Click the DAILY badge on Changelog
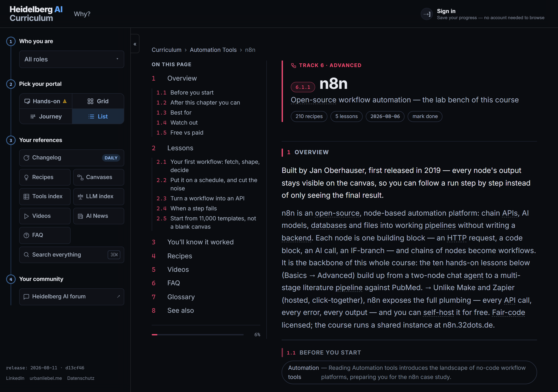Viewport: 558px width, 392px height. pos(111,158)
